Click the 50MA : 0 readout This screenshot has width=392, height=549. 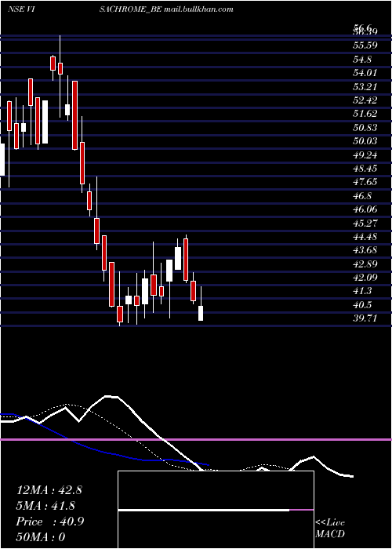pos(41,537)
